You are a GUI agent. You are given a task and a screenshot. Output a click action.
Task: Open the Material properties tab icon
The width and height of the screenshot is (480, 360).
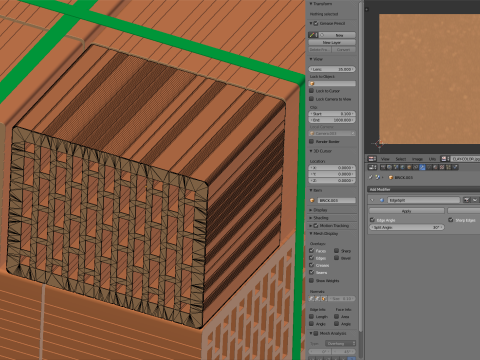[435, 167]
